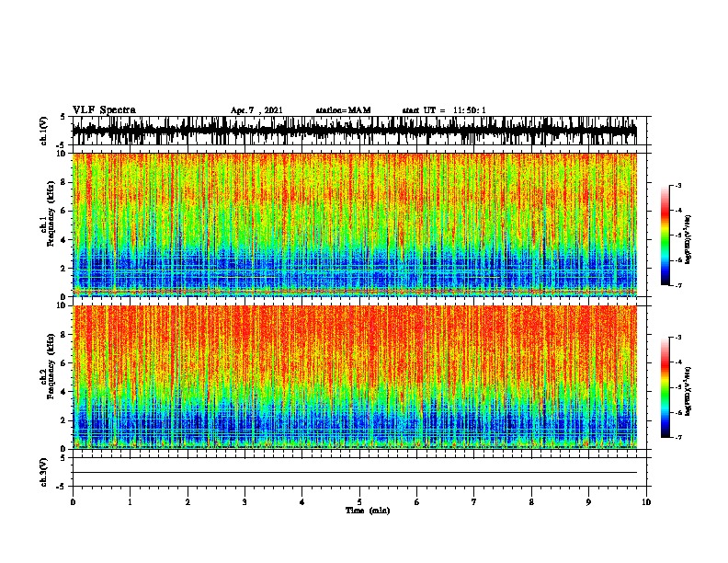Screen dimensions: 728x563
Task: Click the ch.1 spectrogram color scale bar
Action: coord(665,236)
